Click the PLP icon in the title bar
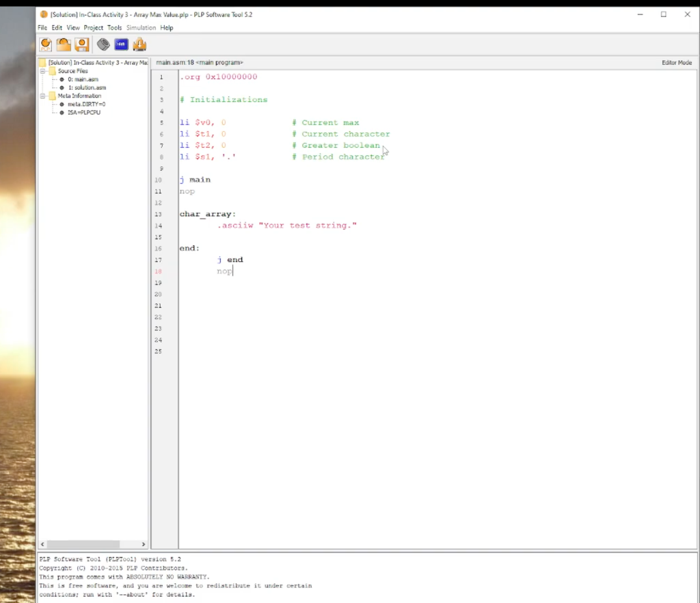 point(44,14)
